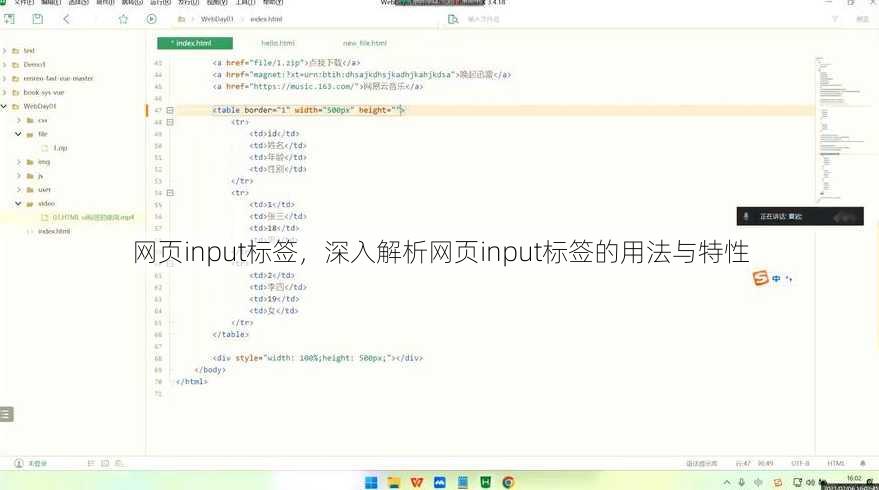Open File Explorer from the taskbar

pyautogui.click(x=394, y=482)
